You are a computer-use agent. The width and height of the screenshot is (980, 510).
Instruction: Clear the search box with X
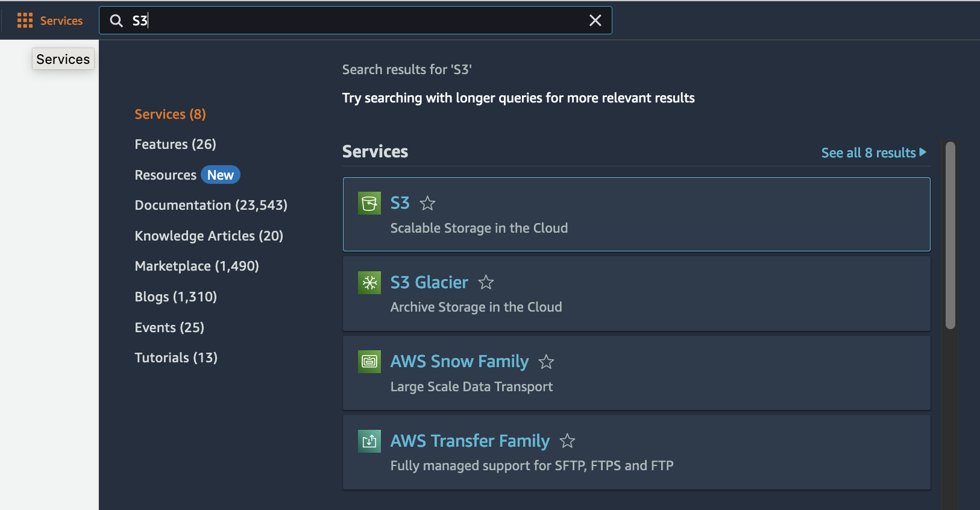[595, 20]
